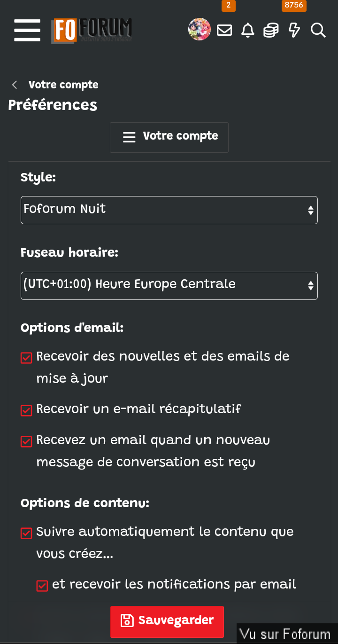Go back via the Votre compte chevron
This screenshot has height=644, width=338.
pyautogui.click(x=15, y=85)
